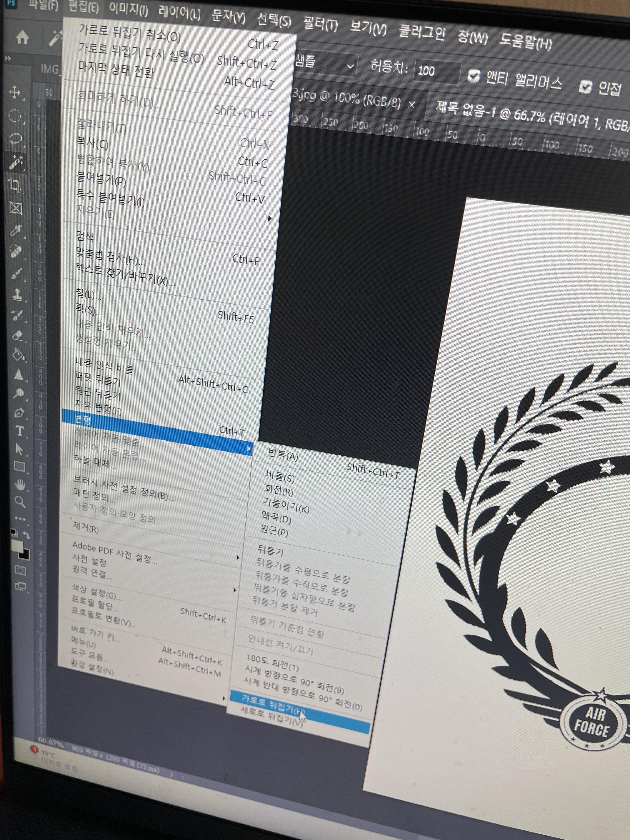The image size is (630, 840).
Task: Toggle Quick Mask mode icon
Action: [21, 571]
